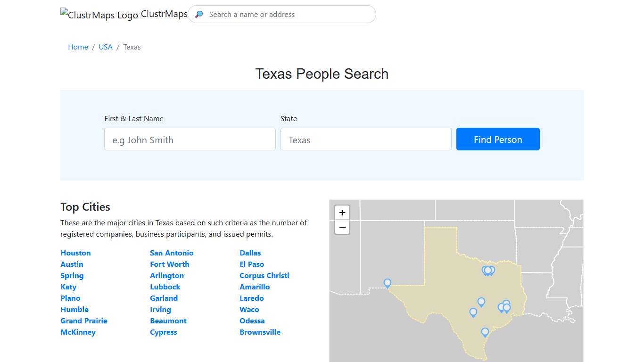Screen dimensions: 644x362
Task: Click the Corpus Christi link
Action: (x=264, y=275)
